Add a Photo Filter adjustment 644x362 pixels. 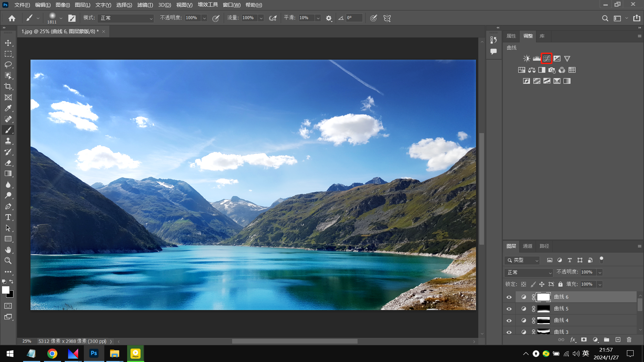[552, 70]
